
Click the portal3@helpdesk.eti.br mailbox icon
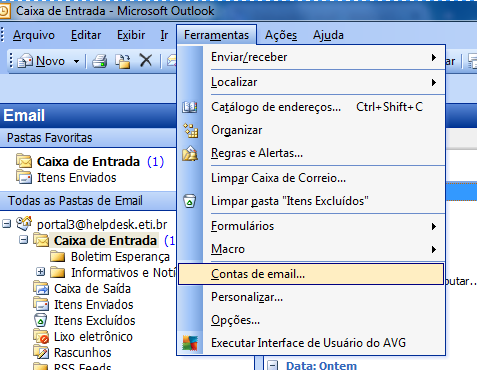pos(24,224)
